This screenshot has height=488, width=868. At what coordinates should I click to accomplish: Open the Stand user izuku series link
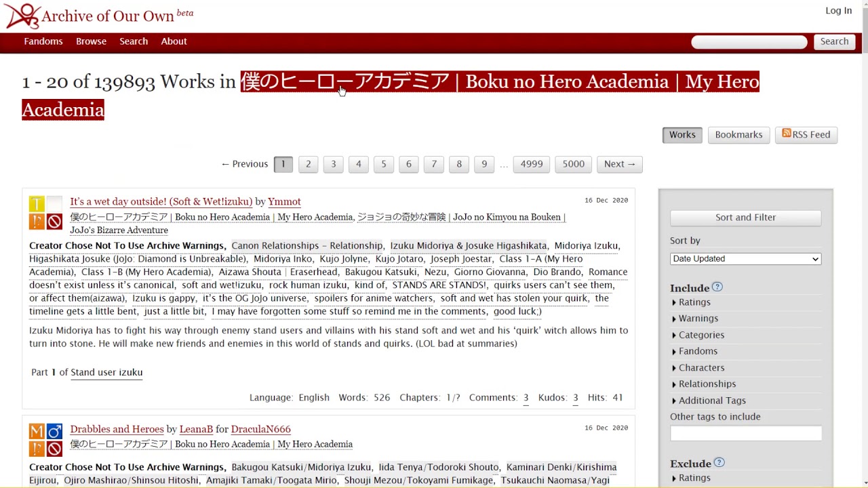click(x=106, y=373)
